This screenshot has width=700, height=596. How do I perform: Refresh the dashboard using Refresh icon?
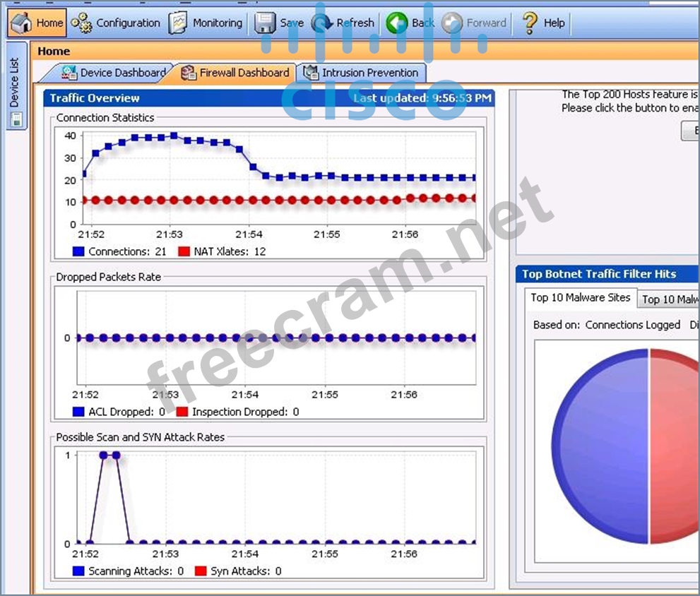tap(322, 23)
